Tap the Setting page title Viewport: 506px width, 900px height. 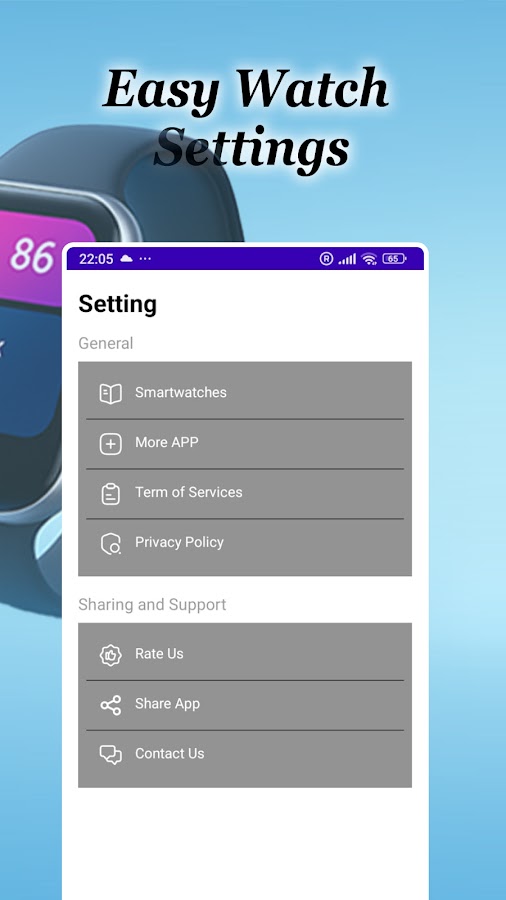(x=118, y=305)
